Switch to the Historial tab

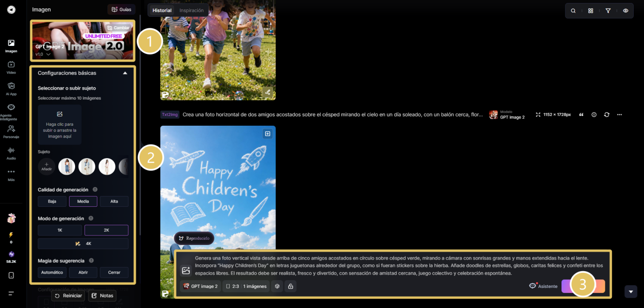[162, 10]
